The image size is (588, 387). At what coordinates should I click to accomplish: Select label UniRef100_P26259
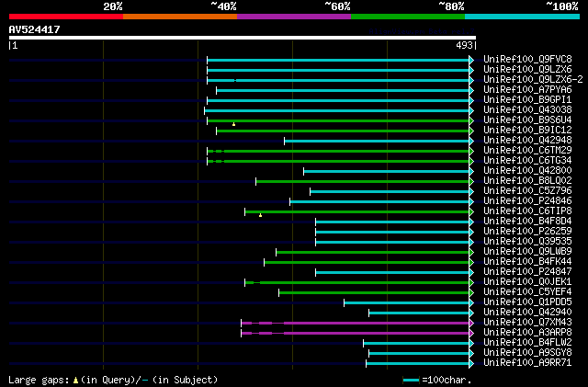[527, 232]
